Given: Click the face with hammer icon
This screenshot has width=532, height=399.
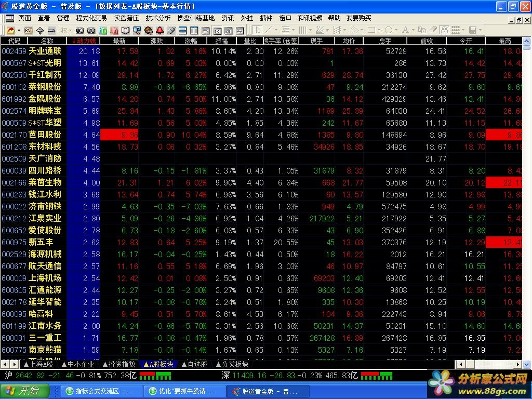Looking at the screenshot, I should (x=148, y=31).
